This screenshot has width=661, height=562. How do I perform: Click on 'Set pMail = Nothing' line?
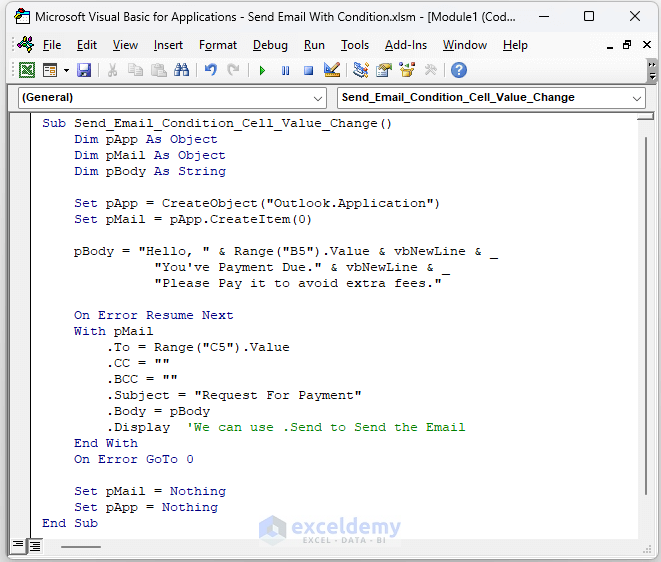150,492
